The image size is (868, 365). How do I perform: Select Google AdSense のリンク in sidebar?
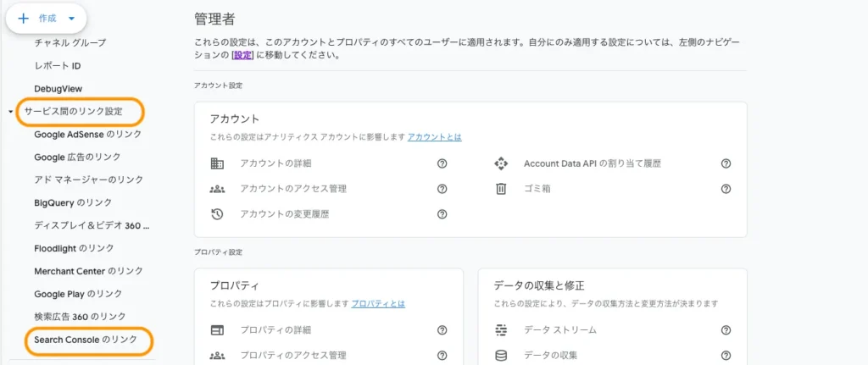[x=87, y=134]
